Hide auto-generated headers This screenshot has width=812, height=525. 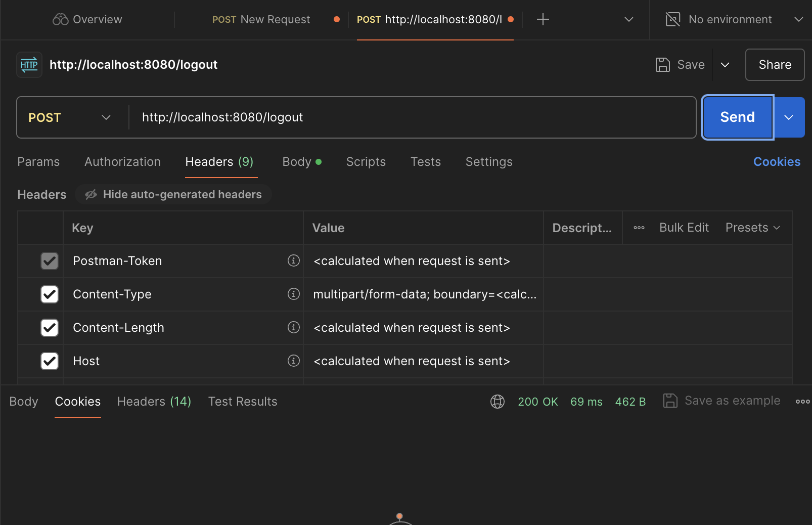173,195
